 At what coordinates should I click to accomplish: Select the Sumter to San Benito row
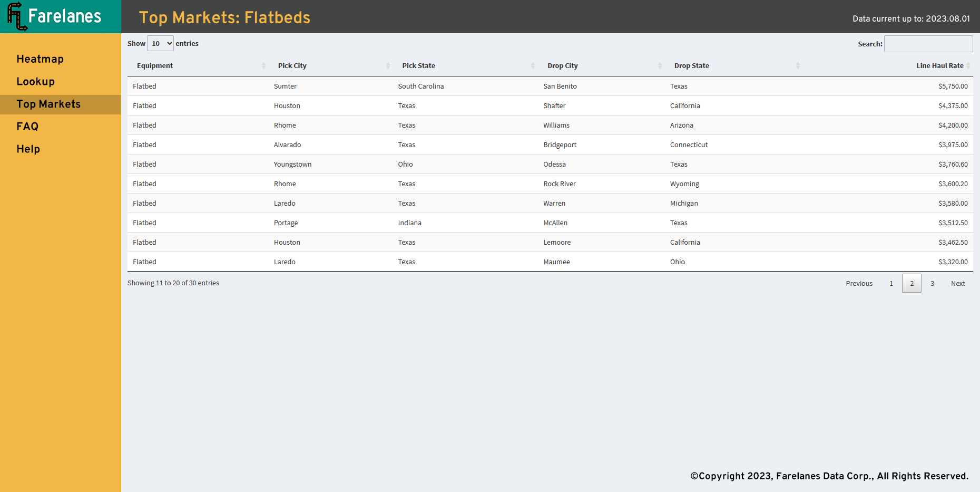coord(550,86)
